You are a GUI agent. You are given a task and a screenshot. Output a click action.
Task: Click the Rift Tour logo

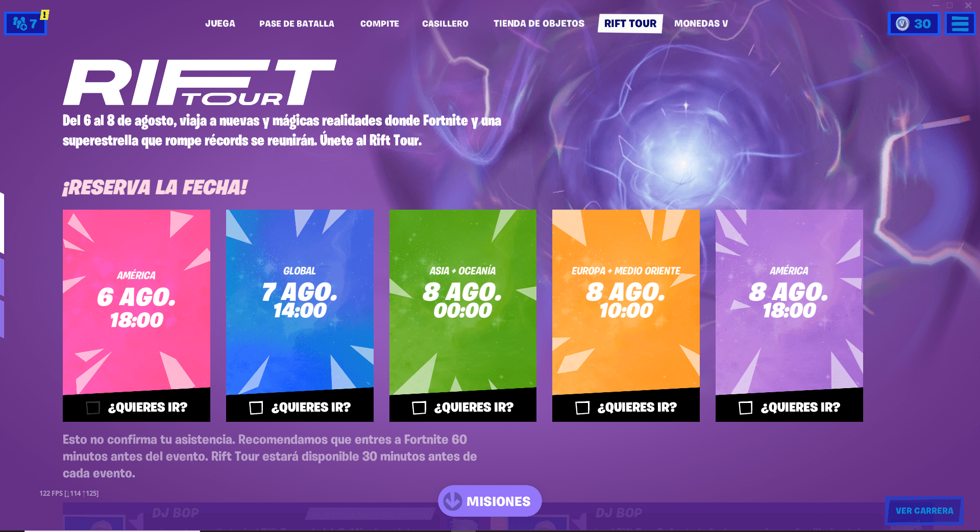tap(200, 83)
